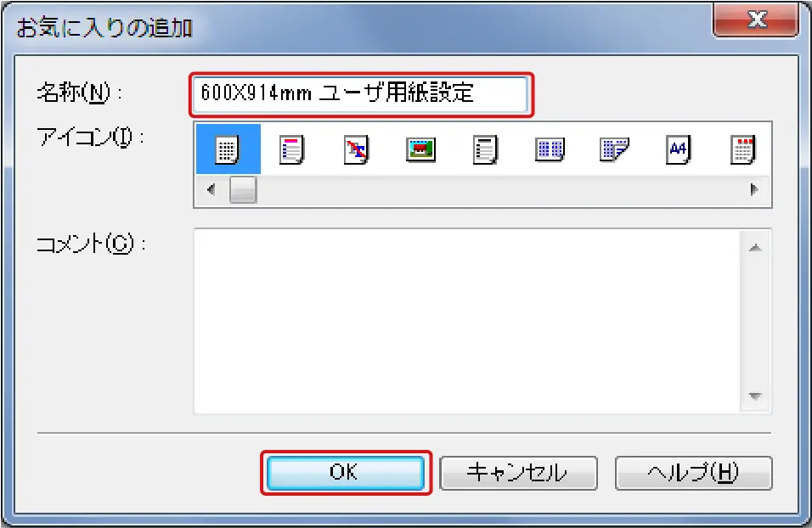Choose the plain text document icon
The height and width of the screenshot is (528, 812).
[x=485, y=149]
